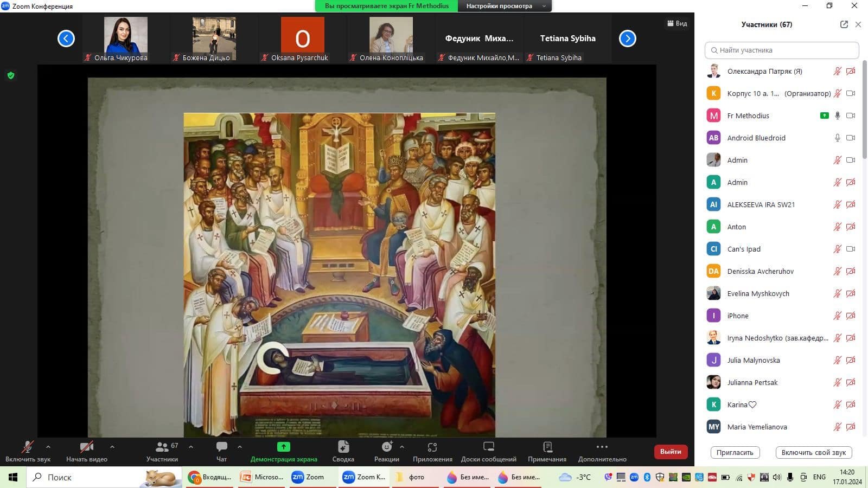Image resolution: width=868 pixels, height=488 pixels.
Task: Open Примечания notes tool
Action: tap(547, 452)
